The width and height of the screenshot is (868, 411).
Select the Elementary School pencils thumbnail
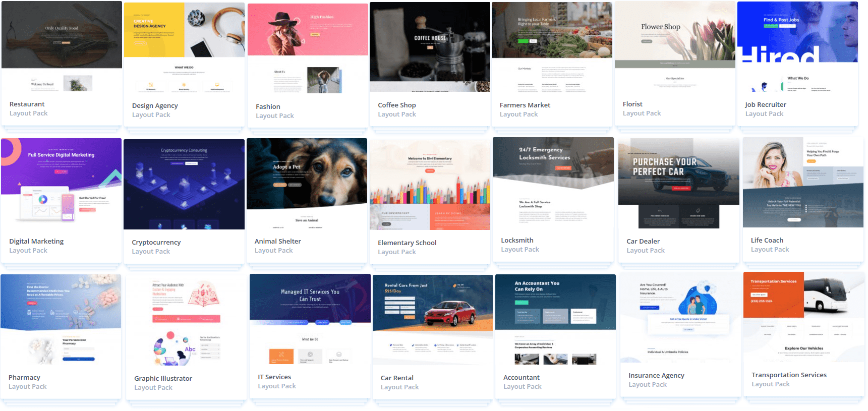(430, 184)
